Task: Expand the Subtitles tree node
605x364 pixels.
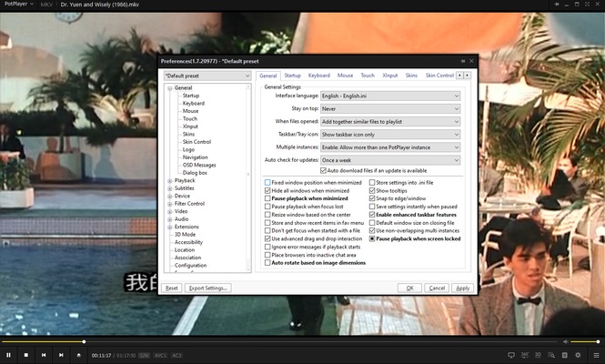Action: pos(170,188)
